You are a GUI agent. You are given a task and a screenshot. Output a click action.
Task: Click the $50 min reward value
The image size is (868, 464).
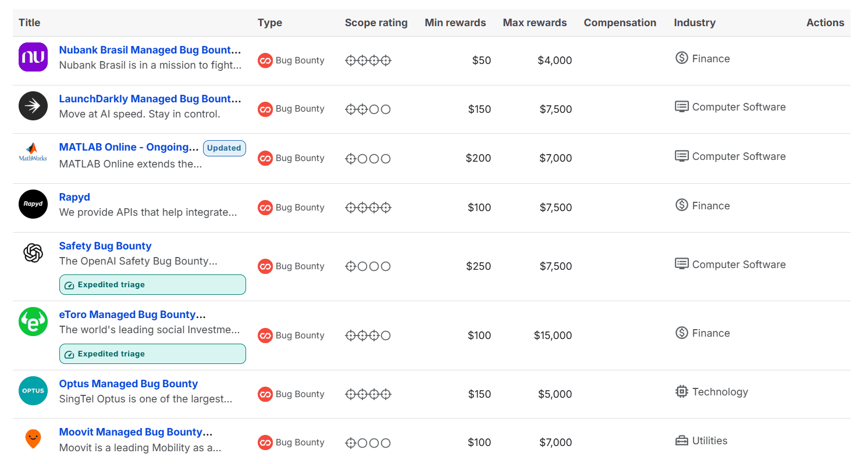point(482,60)
